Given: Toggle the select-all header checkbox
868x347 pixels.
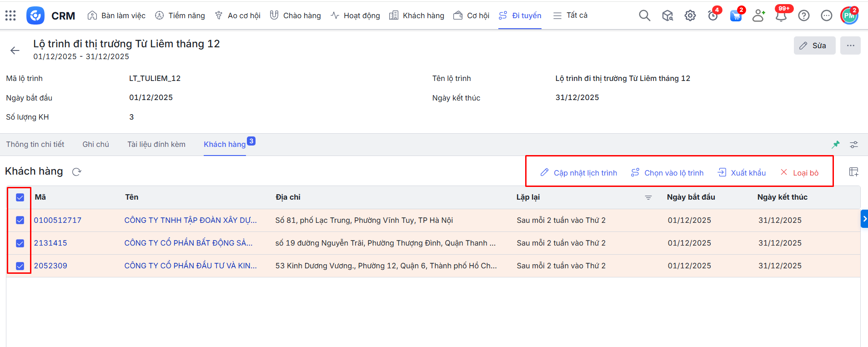Looking at the screenshot, I should [20, 197].
